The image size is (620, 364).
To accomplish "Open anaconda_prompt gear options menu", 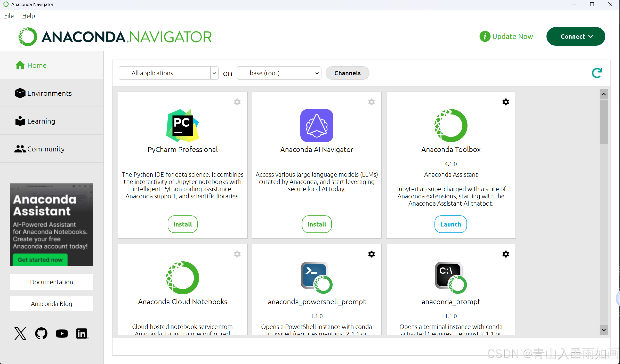I will tap(505, 254).
